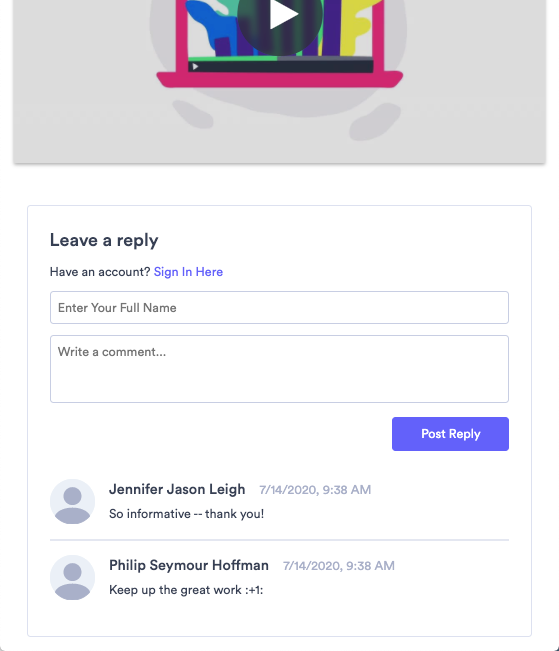Click the "So informative -- thank you!" comment
559x651 pixels.
[x=186, y=514]
